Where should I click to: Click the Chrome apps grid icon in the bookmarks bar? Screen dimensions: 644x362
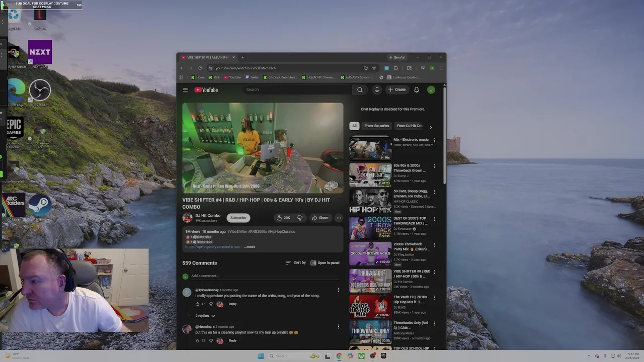(181, 77)
